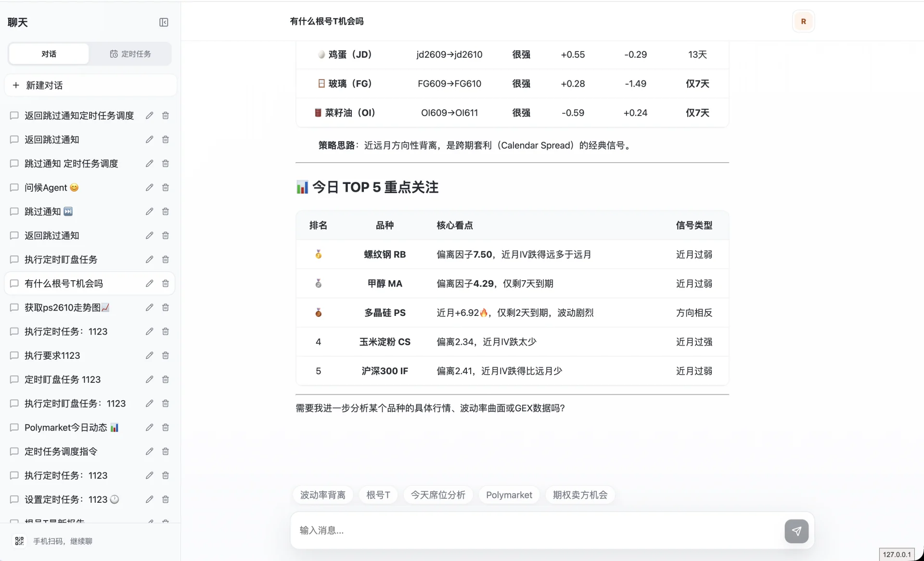Viewport: 924px width, 561px height.
Task: Open the 定时任务调度指令 conversation
Action: pyautogui.click(x=61, y=451)
